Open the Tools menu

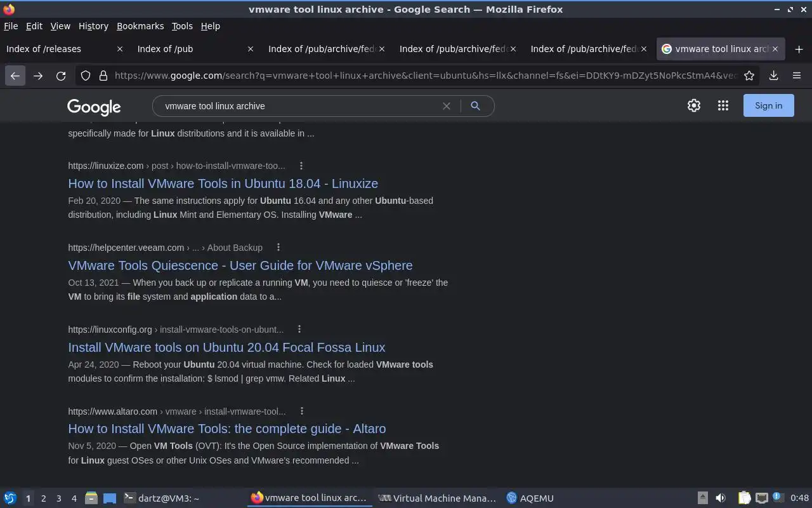coord(182,26)
